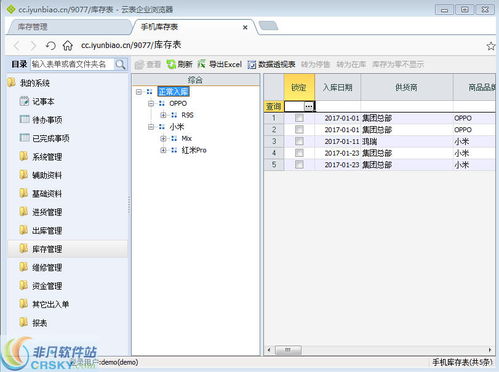Click the horizontal scrollbar thumb
499x372 pixels.
(288, 350)
